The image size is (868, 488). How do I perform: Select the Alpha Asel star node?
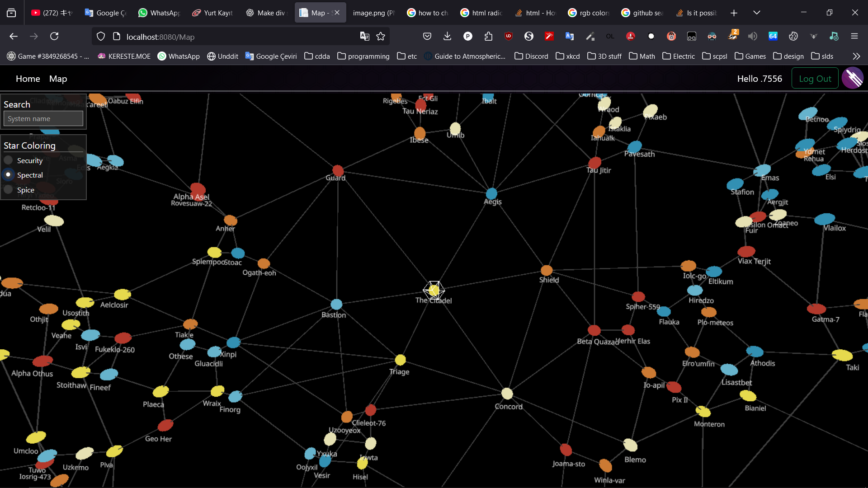[x=198, y=189]
